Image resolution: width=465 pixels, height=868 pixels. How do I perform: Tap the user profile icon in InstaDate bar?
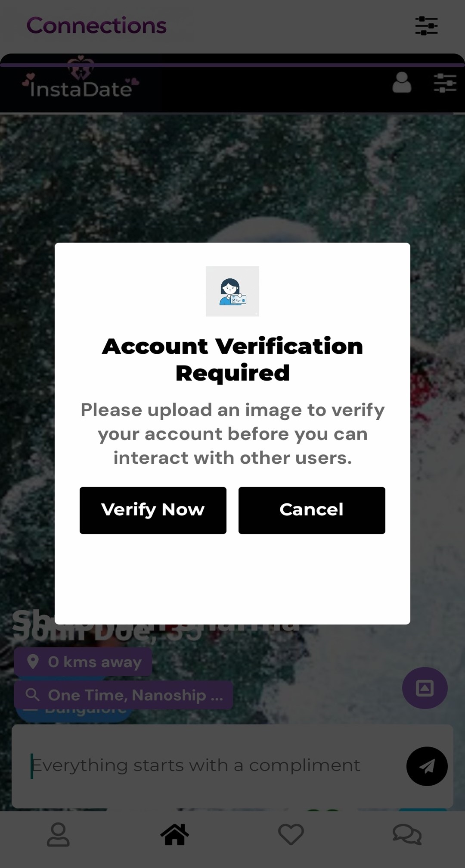[x=402, y=82]
